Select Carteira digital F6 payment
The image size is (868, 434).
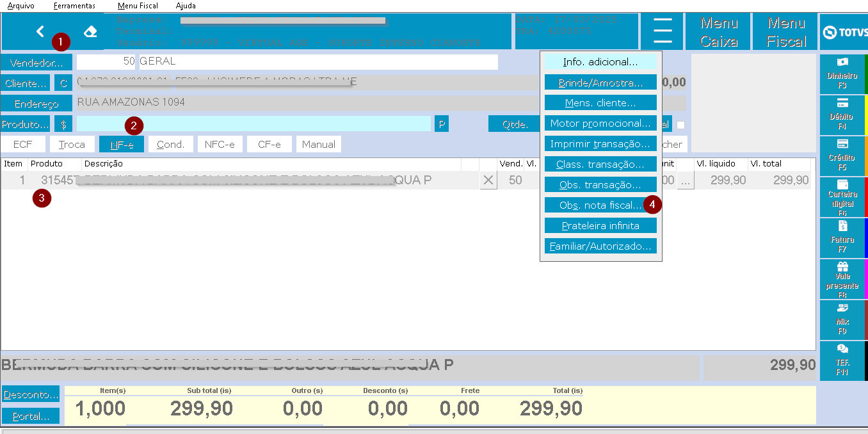[x=842, y=197]
